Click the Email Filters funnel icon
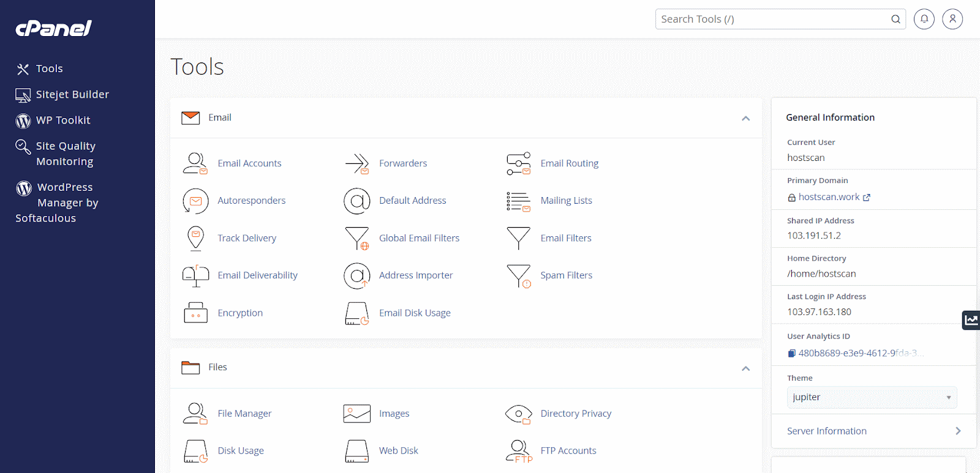The width and height of the screenshot is (980, 473). (519, 238)
